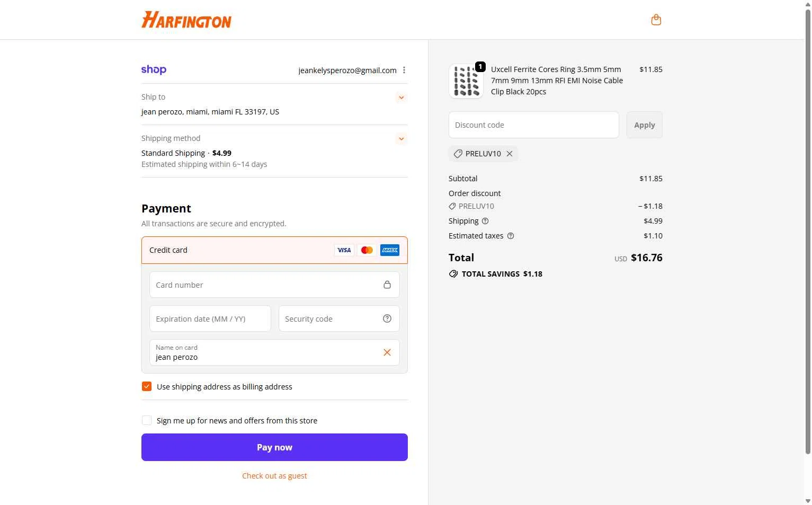Show Estimated taxes help icon
Viewport: 812px width, 505px height.
pos(511,236)
